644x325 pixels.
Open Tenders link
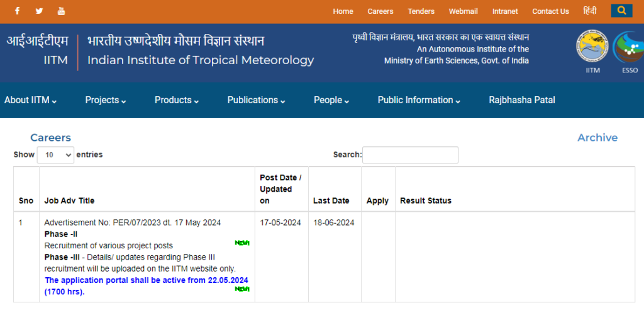421,11
